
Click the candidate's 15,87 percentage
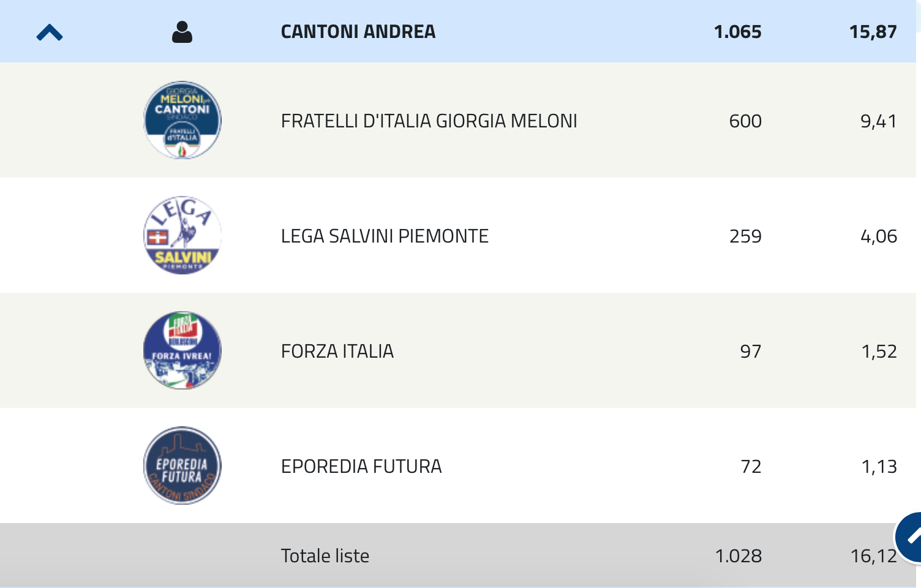[873, 32]
